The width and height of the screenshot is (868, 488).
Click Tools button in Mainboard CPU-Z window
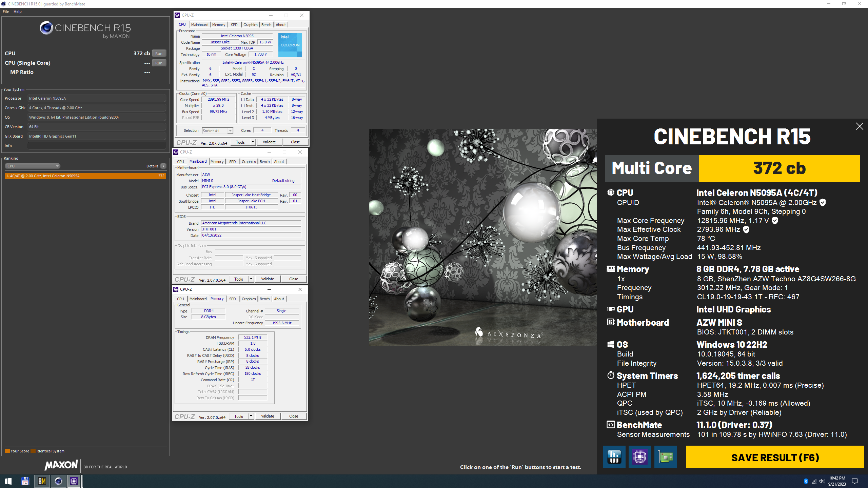coord(239,279)
